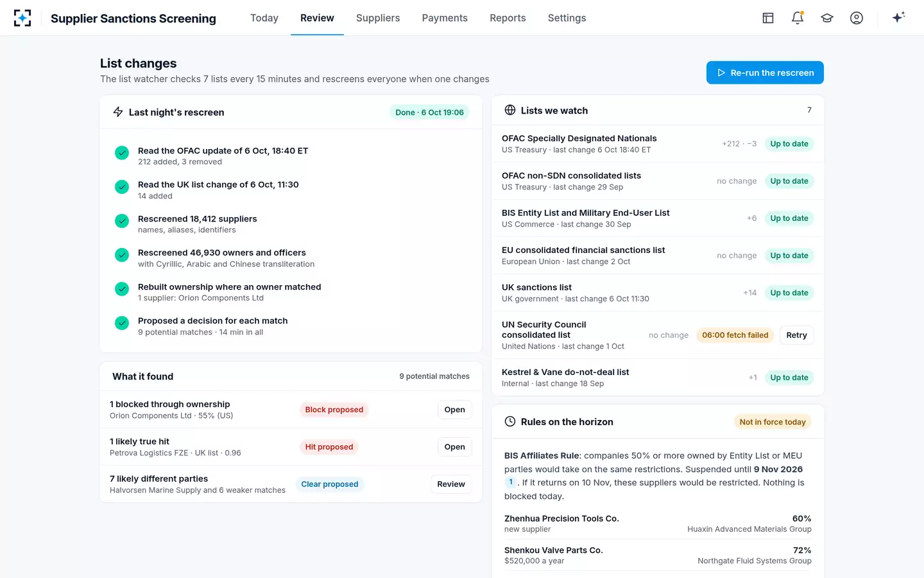Image resolution: width=924 pixels, height=578 pixels.
Task: Click the Kestrel & Vane do-not-deal list name
Action: pyautogui.click(x=565, y=372)
